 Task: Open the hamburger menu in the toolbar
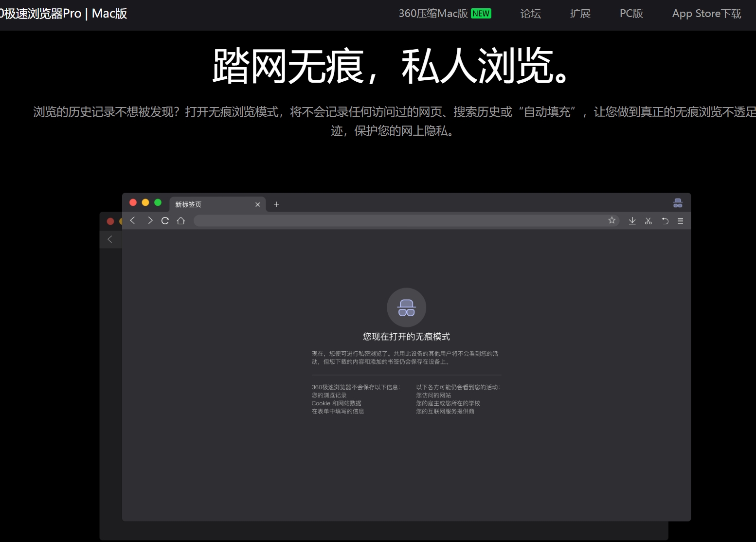click(x=680, y=220)
